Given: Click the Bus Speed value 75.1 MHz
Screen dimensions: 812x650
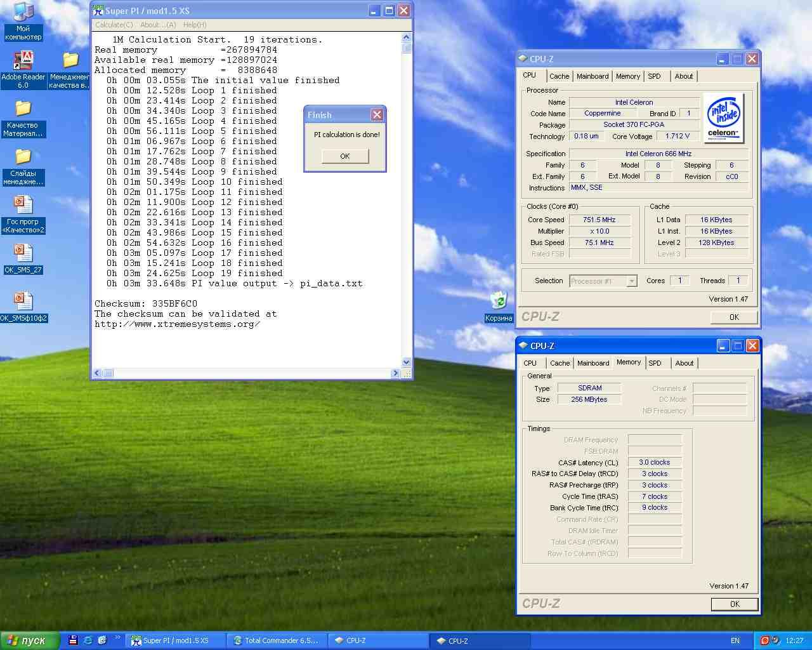Looking at the screenshot, I should [599, 242].
